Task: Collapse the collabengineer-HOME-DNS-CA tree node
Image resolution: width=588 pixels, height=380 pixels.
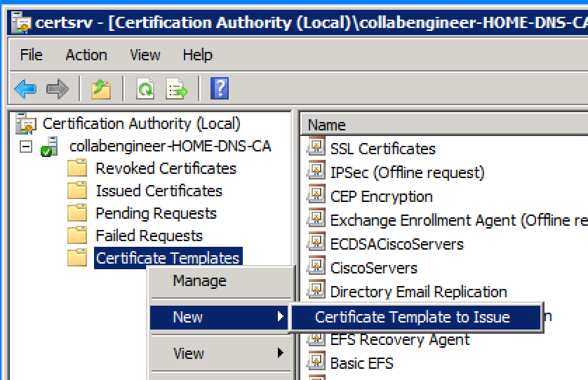Action: click(25, 147)
